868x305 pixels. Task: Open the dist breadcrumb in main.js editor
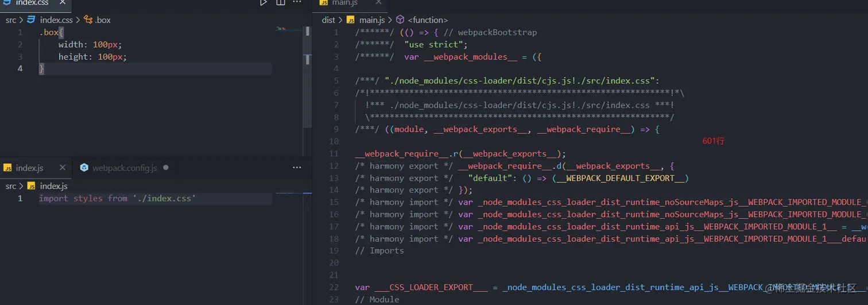pyautogui.click(x=328, y=20)
